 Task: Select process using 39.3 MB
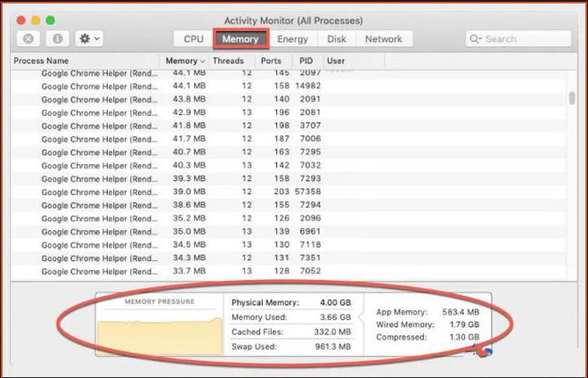(x=289, y=178)
